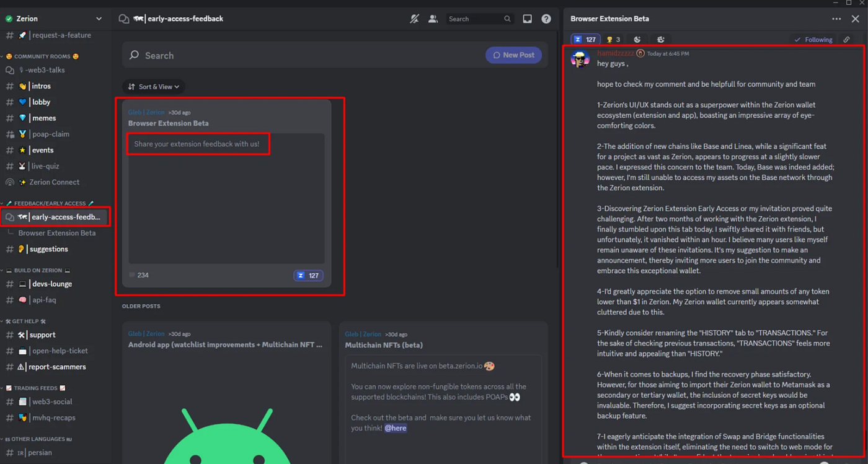The image size is (868, 464).
Task: Maximize the Discord window
Action: coord(849,3)
